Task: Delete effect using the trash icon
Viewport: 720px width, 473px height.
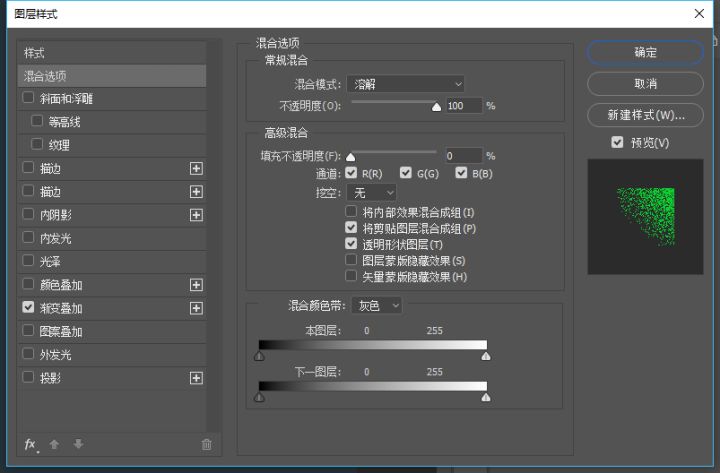Action: tap(207, 444)
